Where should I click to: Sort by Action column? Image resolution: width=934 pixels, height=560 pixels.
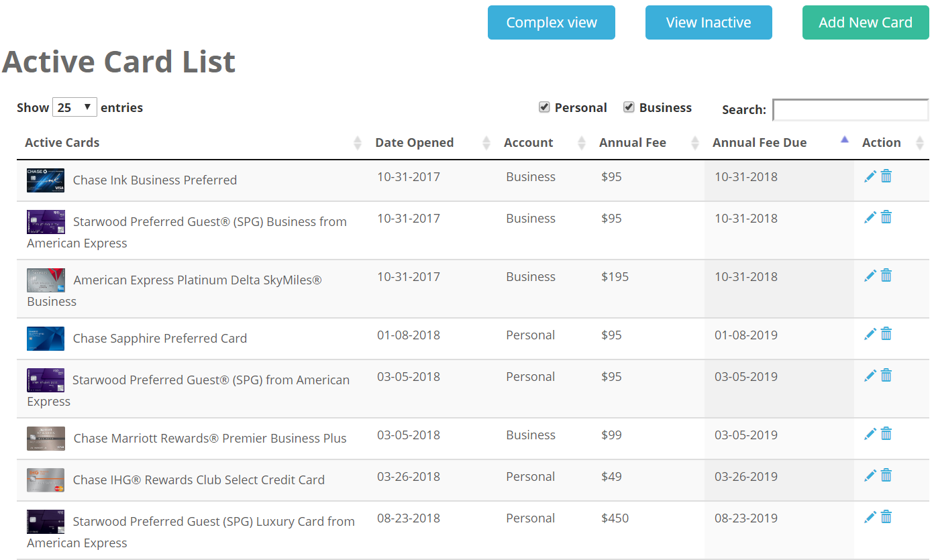coord(892,142)
